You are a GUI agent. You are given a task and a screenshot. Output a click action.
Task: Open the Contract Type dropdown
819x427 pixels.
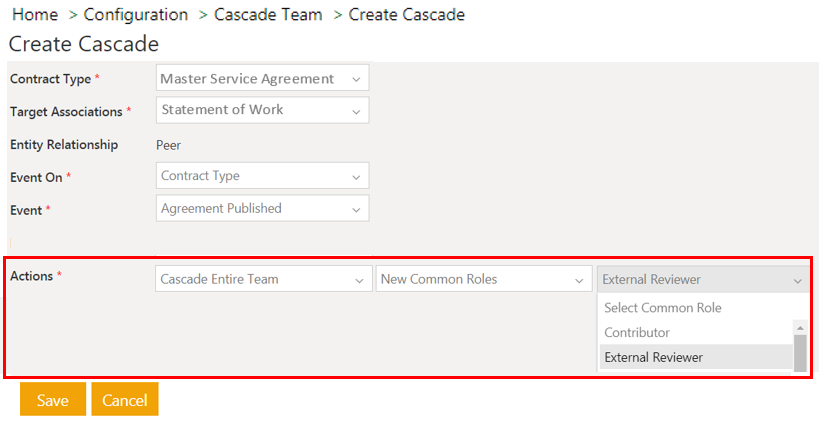[x=262, y=78]
